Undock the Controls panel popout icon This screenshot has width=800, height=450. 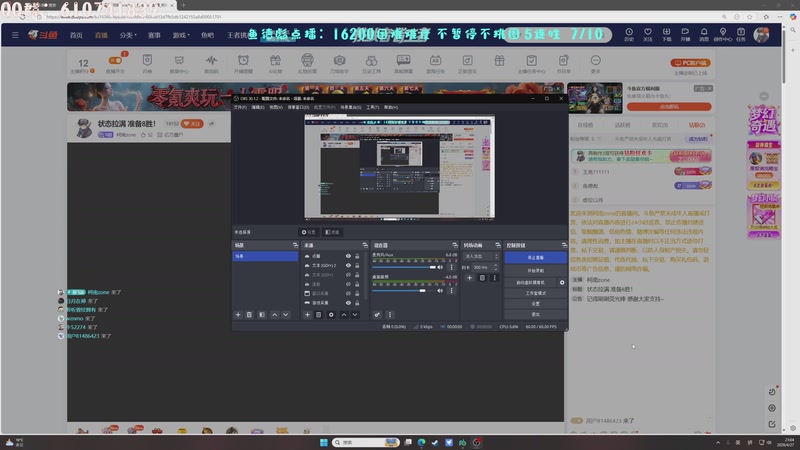pyautogui.click(x=564, y=245)
